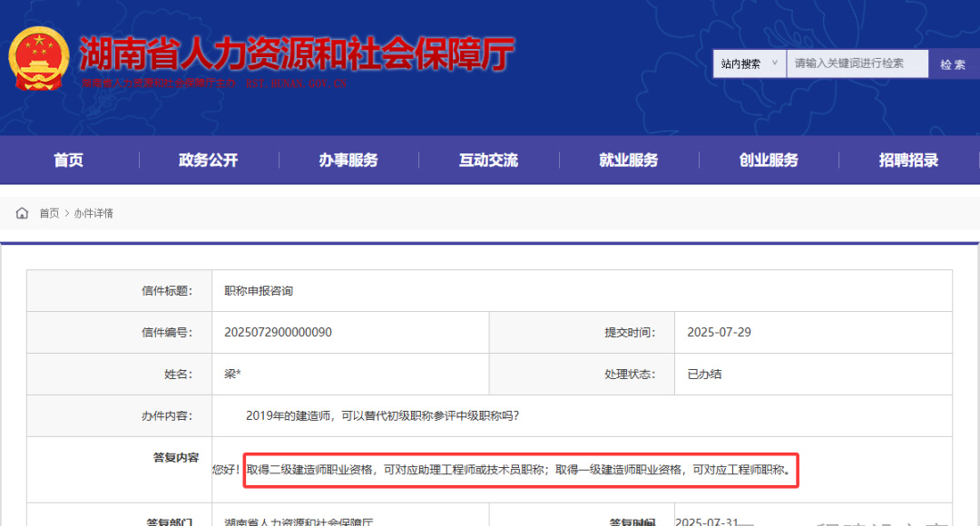Open the 站内搜索 search scope dropdown

pyautogui.click(x=749, y=63)
